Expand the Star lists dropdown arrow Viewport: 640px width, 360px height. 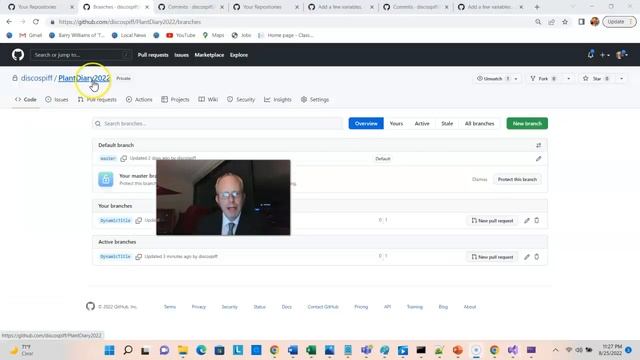(x=621, y=78)
